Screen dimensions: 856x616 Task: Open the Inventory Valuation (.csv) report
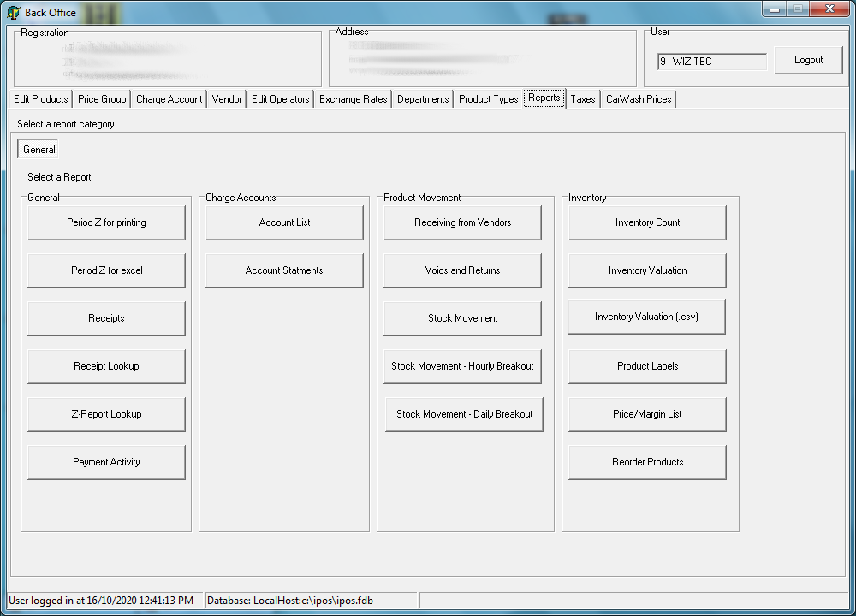[x=646, y=317]
